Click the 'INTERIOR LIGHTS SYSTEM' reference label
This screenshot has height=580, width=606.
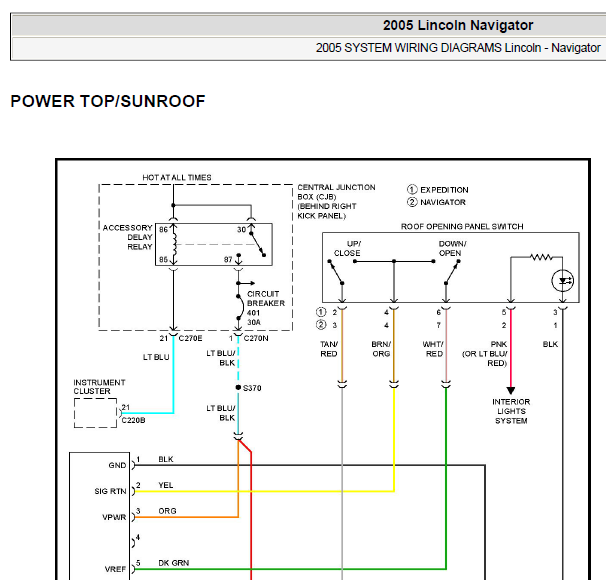(x=511, y=411)
